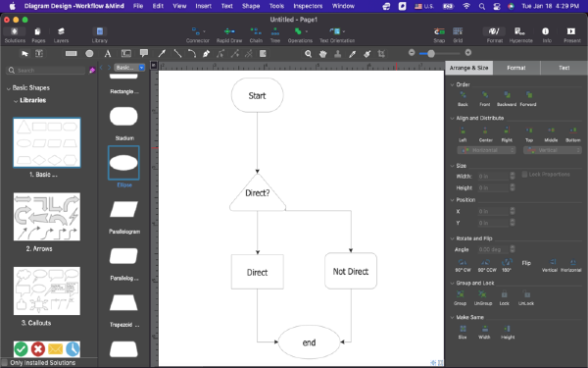
Task: Open the Shape menu
Action: (x=251, y=6)
